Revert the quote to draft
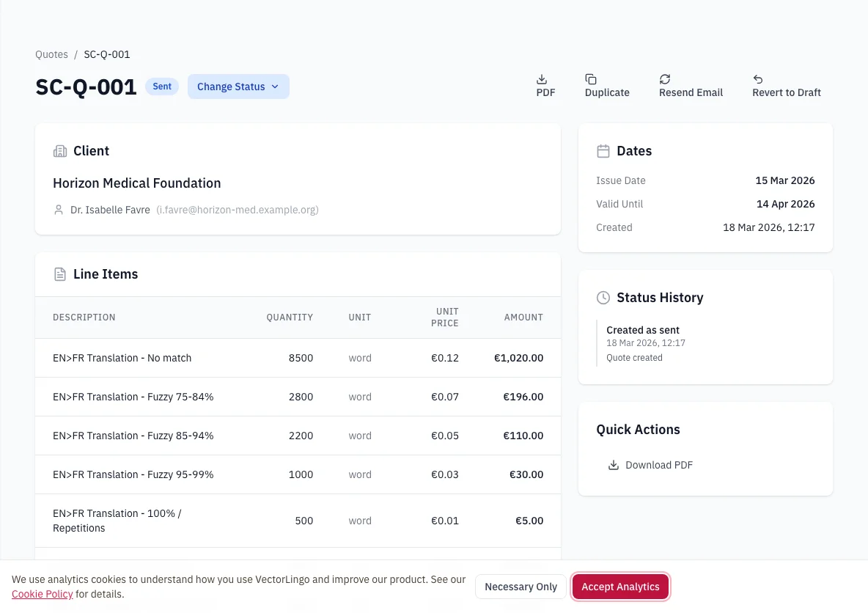This screenshot has height=613, width=868. (787, 86)
